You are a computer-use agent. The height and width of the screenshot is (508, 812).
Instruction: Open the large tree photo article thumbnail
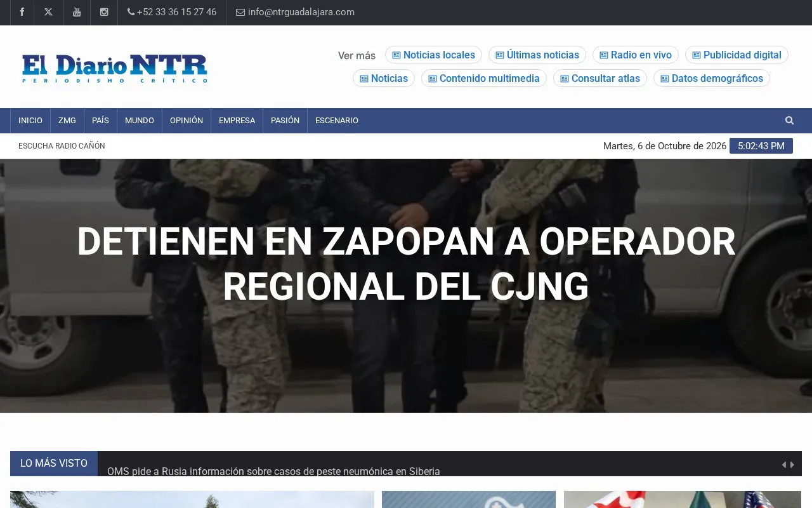(192, 499)
